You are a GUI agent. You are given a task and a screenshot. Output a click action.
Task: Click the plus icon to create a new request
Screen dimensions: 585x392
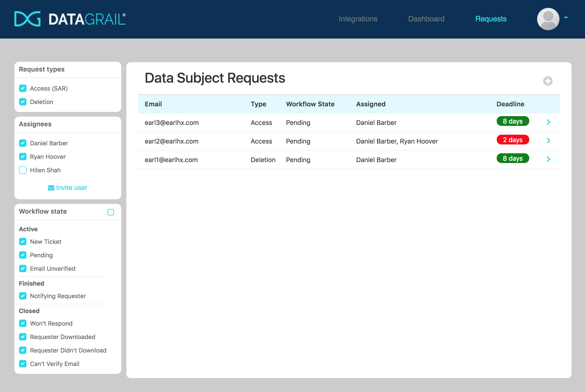(548, 81)
